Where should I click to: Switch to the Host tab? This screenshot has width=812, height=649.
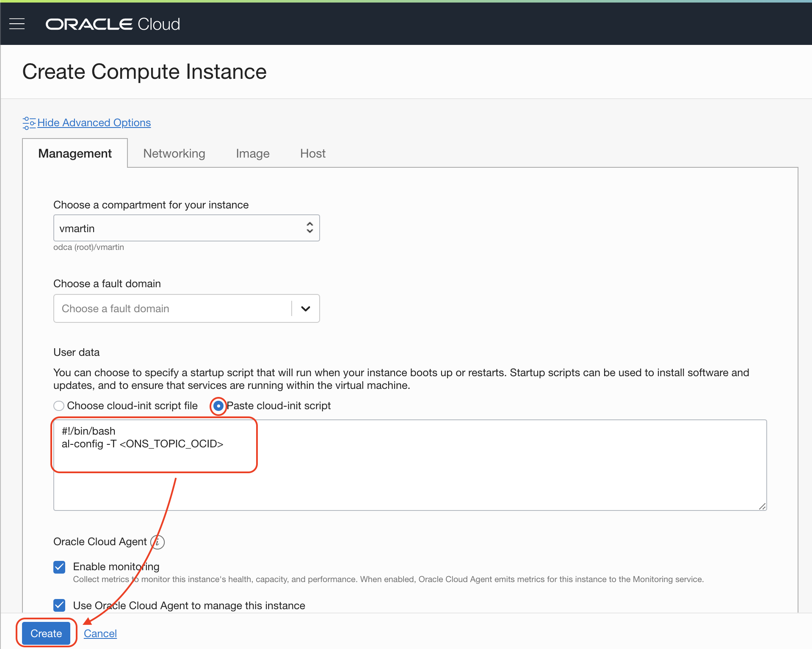tap(313, 153)
